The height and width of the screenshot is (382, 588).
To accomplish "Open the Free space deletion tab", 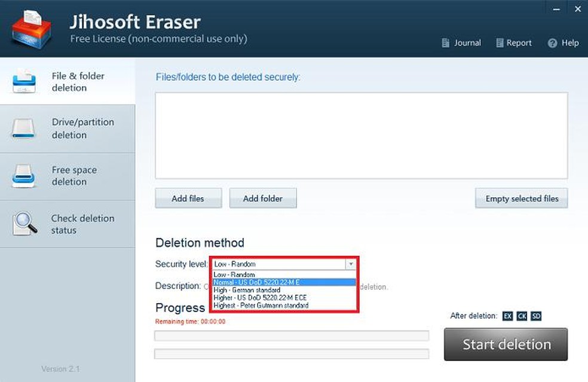I will coord(68,176).
